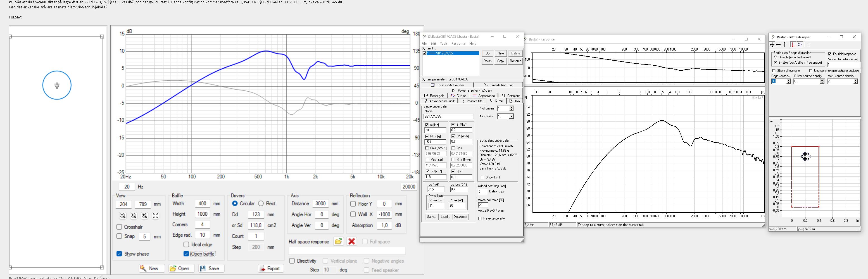This screenshot has height=279, width=868.
Task: Click the Save button with floppy icon
Action: point(211,268)
